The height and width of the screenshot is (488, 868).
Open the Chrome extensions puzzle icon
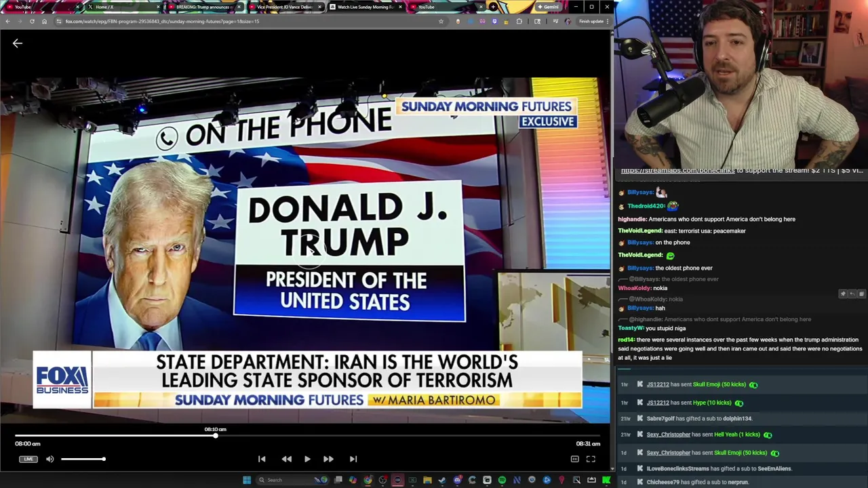(519, 21)
